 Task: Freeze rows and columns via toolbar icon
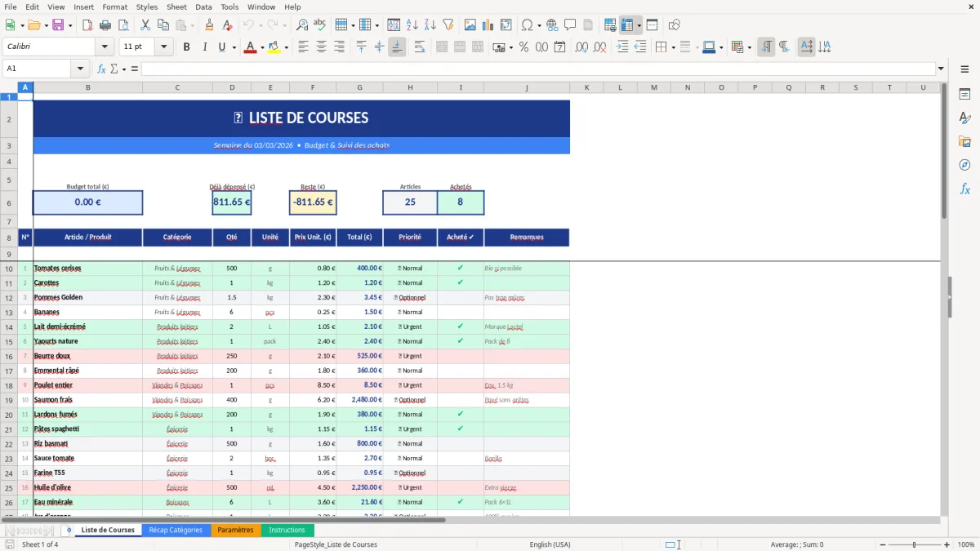tap(629, 24)
